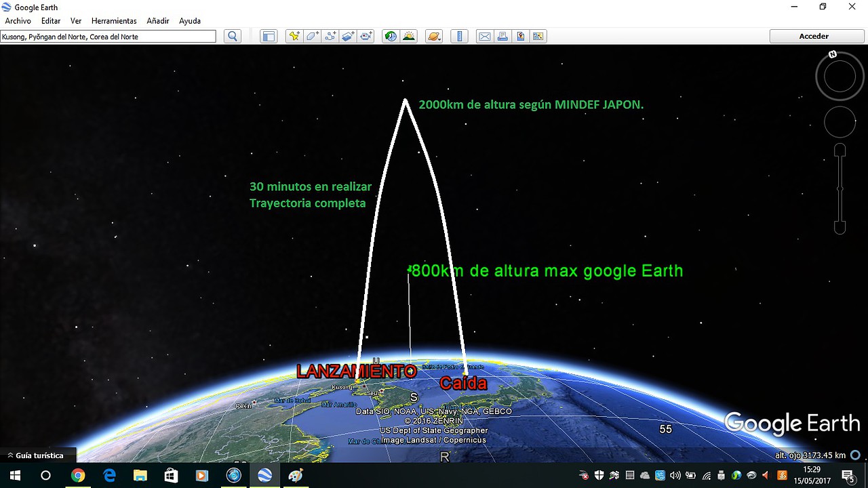Click the LANZAMIENTO placemark label
Screen dimensions: 868x488
(x=357, y=371)
